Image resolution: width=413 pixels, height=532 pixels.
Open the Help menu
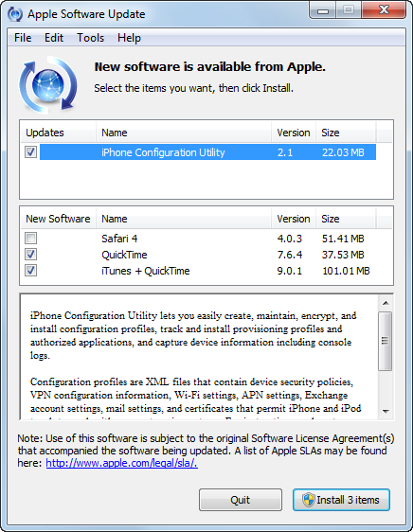point(129,38)
